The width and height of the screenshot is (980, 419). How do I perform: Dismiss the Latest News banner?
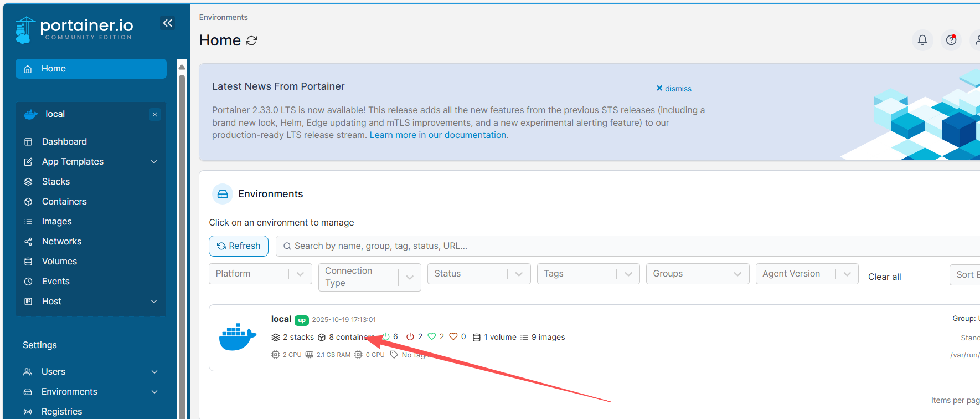coord(674,89)
